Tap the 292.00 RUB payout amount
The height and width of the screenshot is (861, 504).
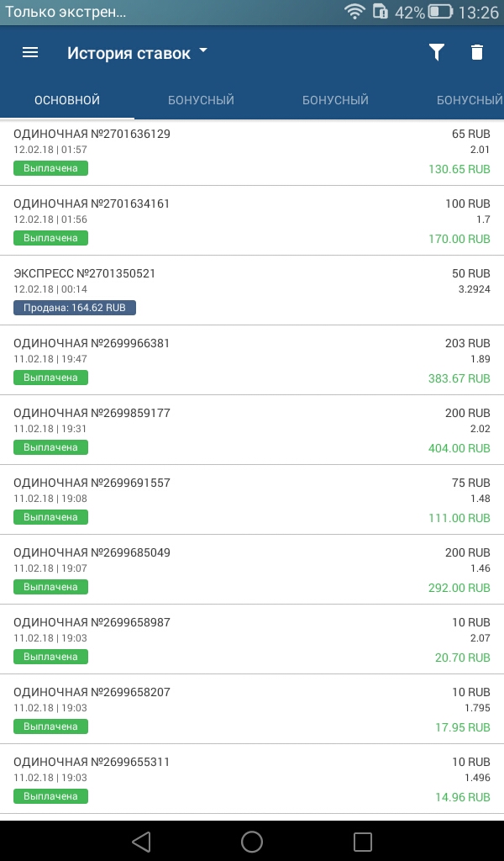[x=459, y=587]
